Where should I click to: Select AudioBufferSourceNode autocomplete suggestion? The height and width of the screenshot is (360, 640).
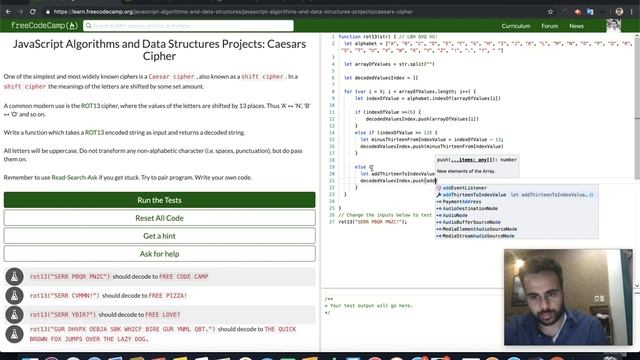tap(517, 222)
